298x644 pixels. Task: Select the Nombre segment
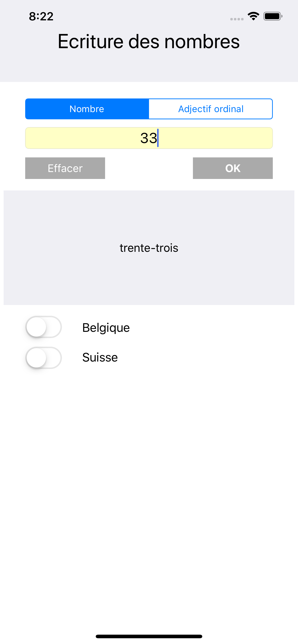click(x=87, y=109)
